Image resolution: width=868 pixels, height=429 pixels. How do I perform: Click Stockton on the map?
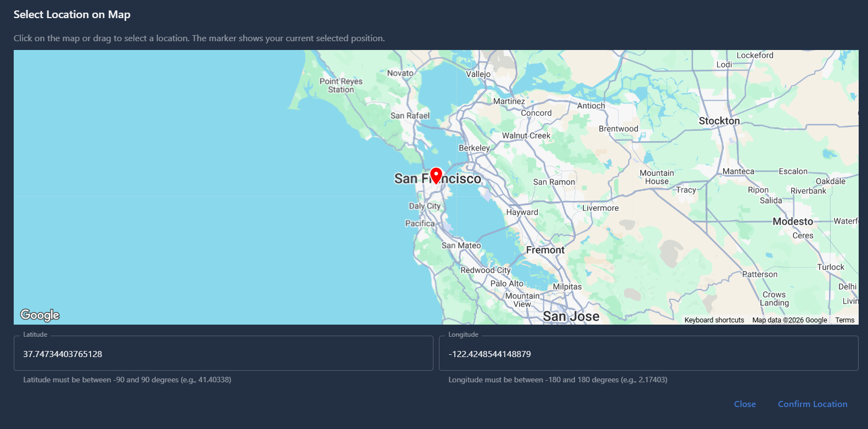pyautogui.click(x=719, y=121)
